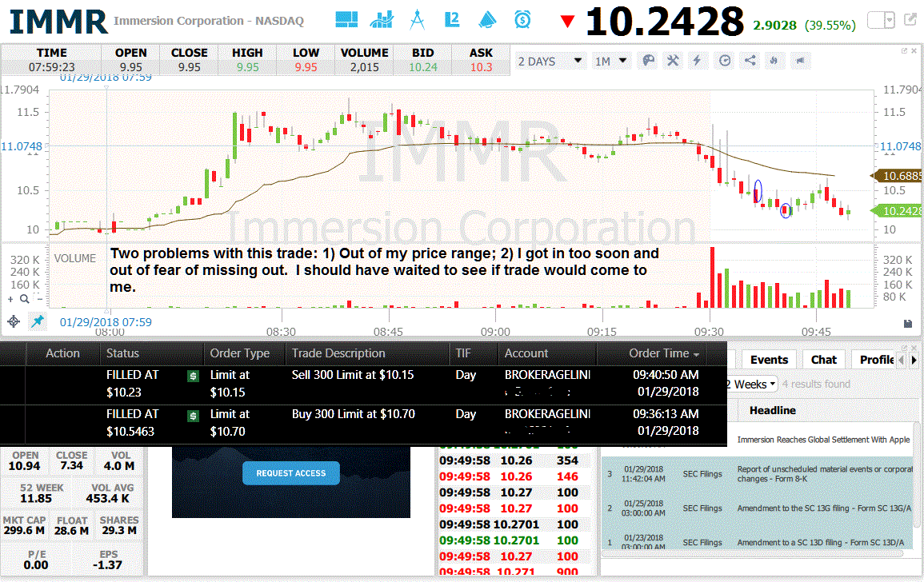Viewport: 924px width, 582px height.
Task: Click the REQUEST ACCESS button
Action: [x=290, y=473]
